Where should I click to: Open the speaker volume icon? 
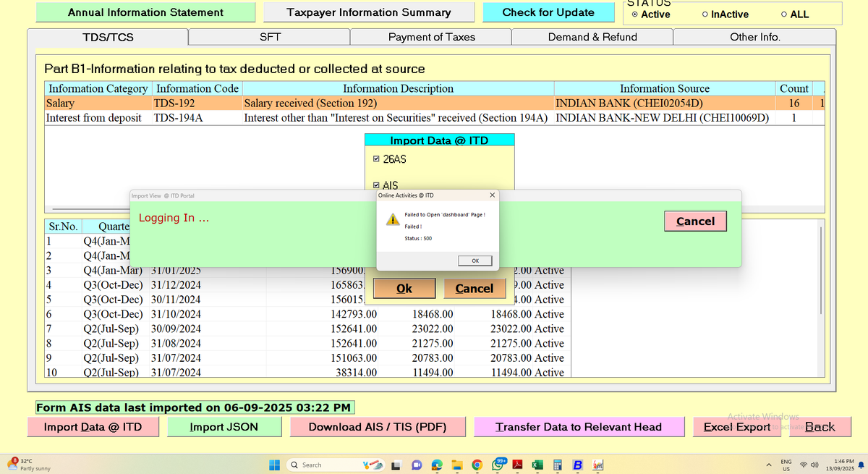coord(815,465)
